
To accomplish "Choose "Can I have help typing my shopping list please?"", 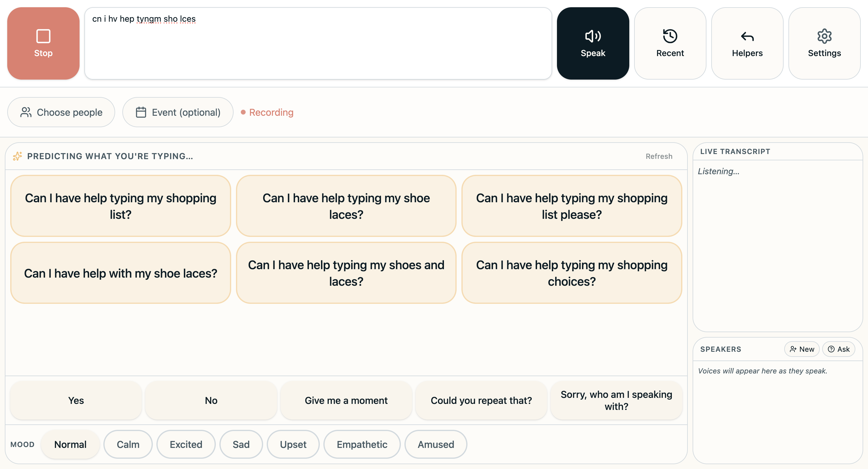I will pos(571,206).
